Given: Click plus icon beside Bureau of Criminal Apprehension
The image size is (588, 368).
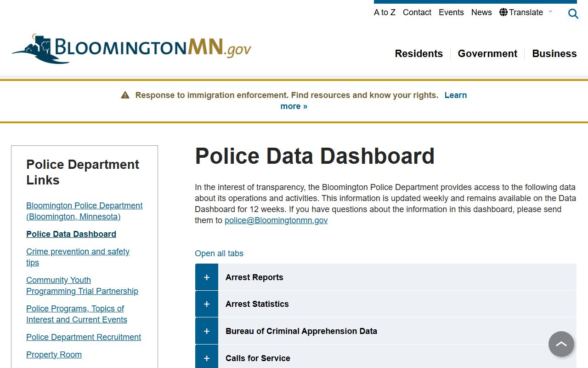Looking at the screenshot, I should click(207, 331).
